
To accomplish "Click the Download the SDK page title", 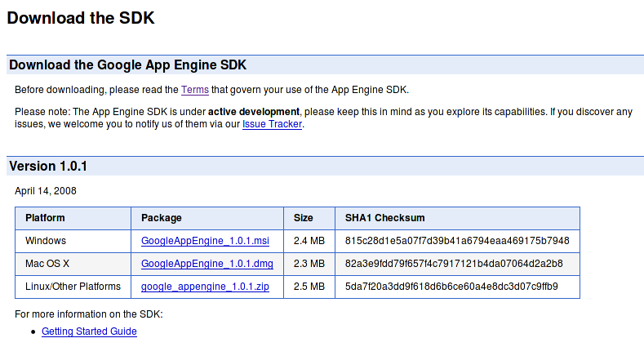I will [x=81, y=18].
